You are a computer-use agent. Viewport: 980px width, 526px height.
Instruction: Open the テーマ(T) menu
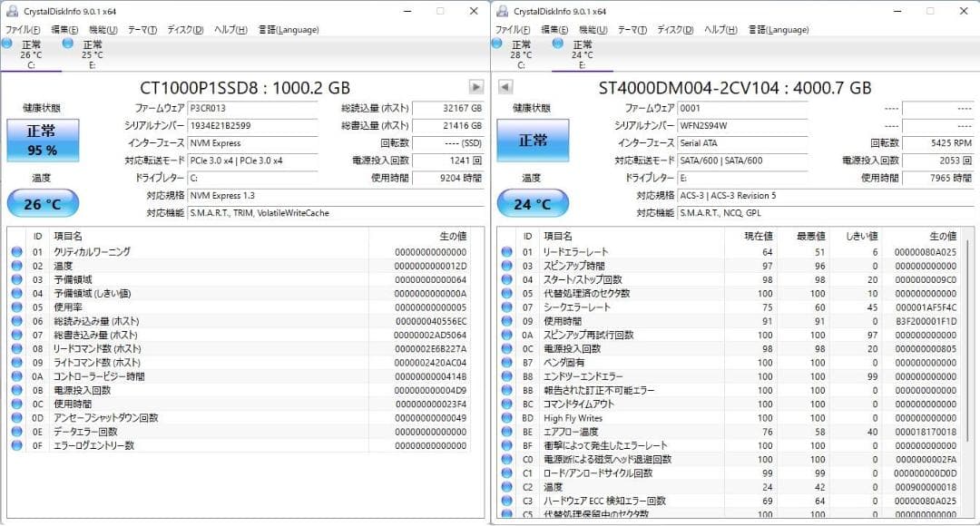[142, 29]
